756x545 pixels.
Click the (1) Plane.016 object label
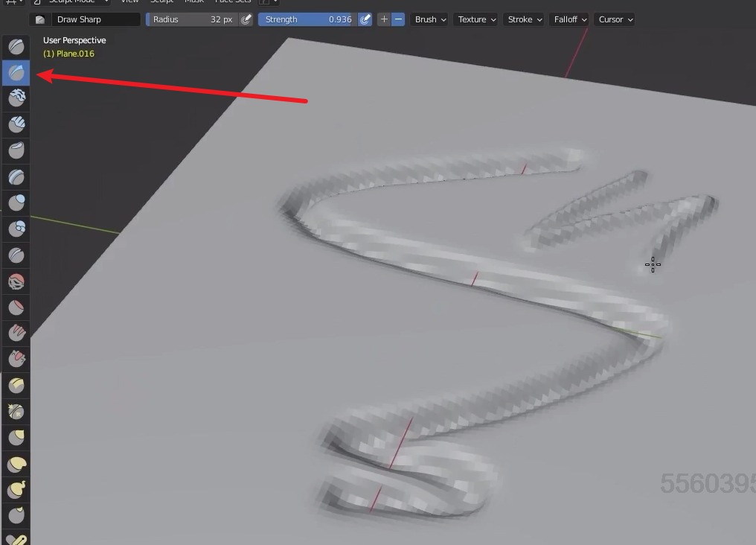(x=68, y=54)
